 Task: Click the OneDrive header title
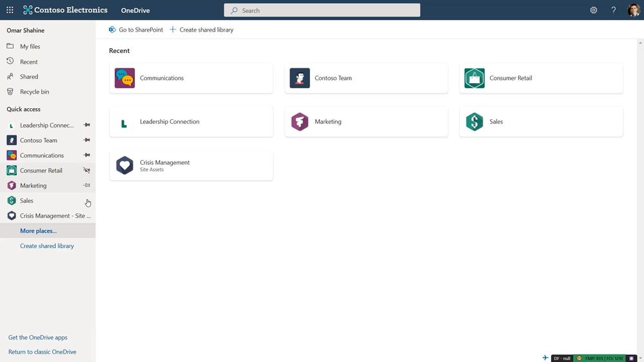(x=135, y=10)
